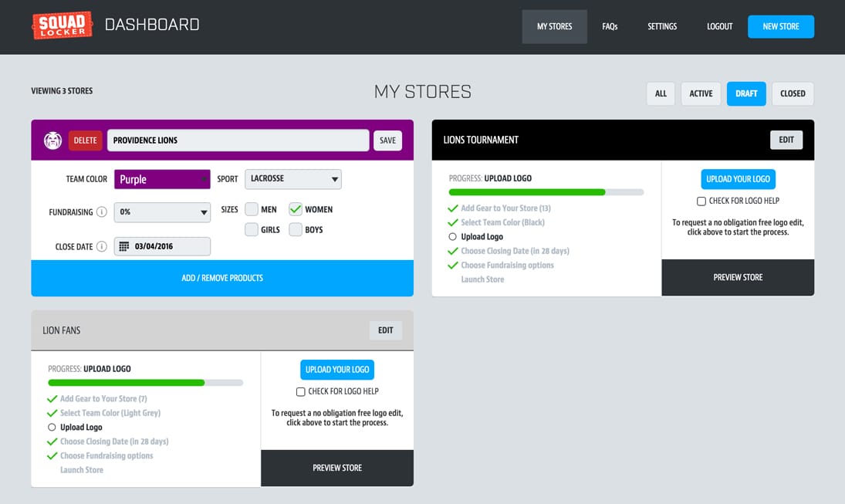Create a store with New Store button
This screenshot has height=504, width=845.
[781, 26]
